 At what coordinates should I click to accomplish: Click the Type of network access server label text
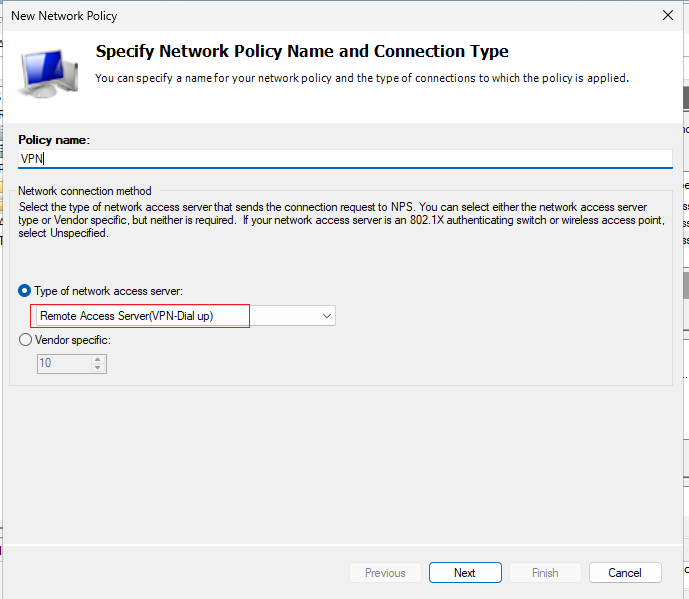109,291
